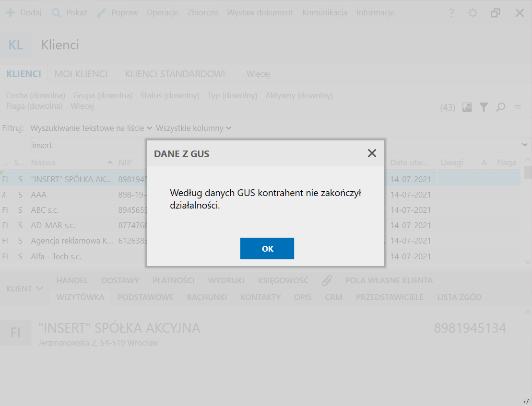The height and width of the screenshot is (406, 532).
Task: Confirm the GUS dialog with OK
Action: 267,248
